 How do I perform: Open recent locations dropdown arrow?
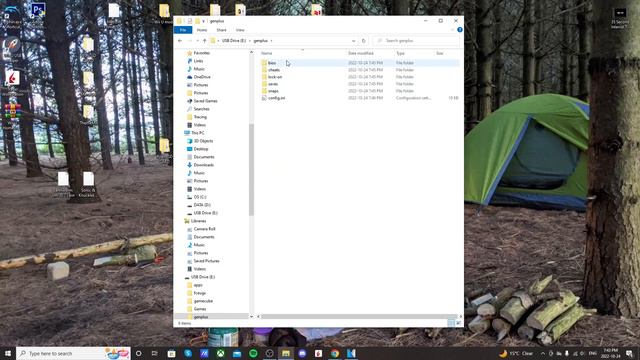tap(198, 41)
